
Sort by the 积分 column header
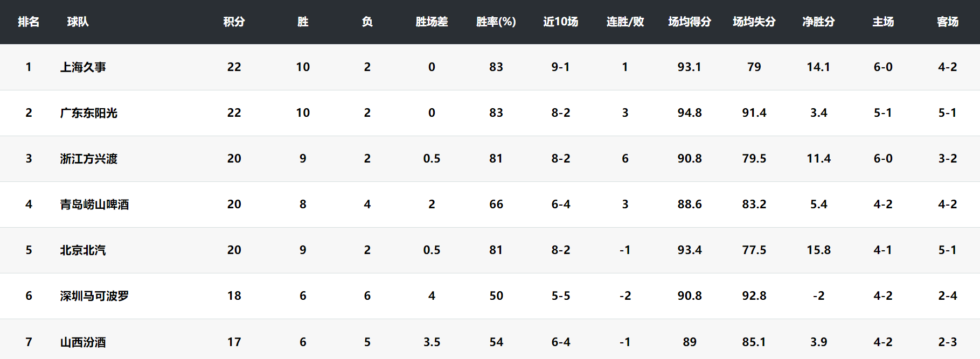click(234, 22)
